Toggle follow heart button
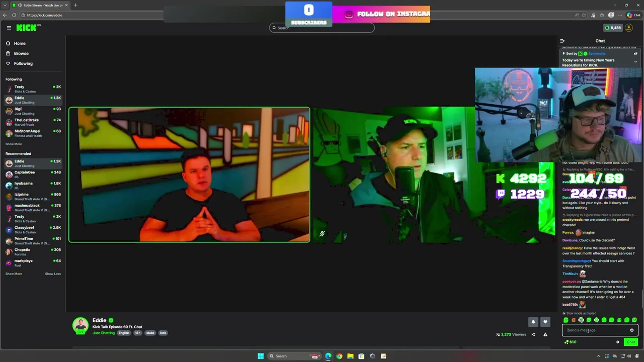Image resolution: width=644 pixels, height=362 pixels. (x=545, y=322)
